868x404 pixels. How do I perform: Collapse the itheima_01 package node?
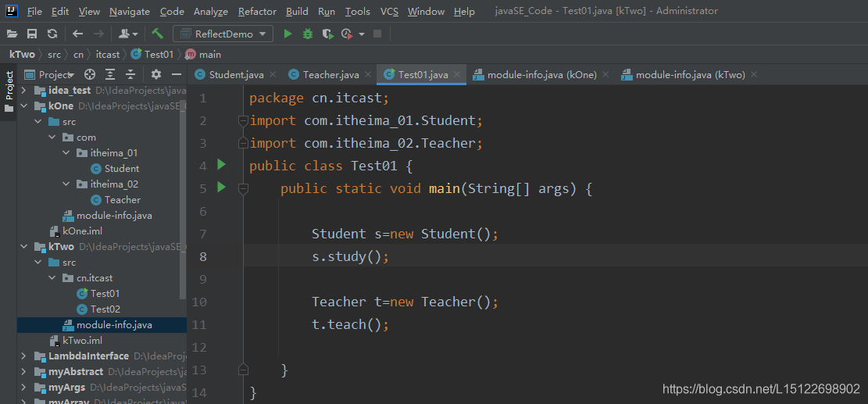coord(66,152)
